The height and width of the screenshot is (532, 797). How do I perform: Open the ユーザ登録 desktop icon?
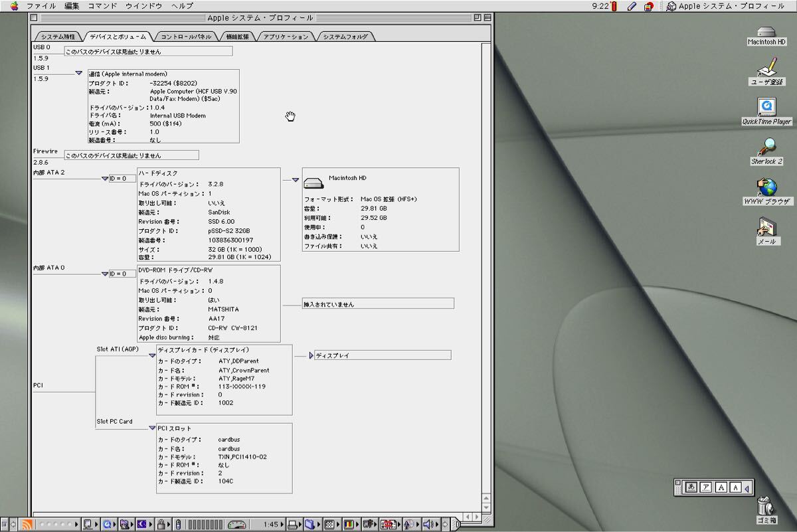(x=766, y=71)
